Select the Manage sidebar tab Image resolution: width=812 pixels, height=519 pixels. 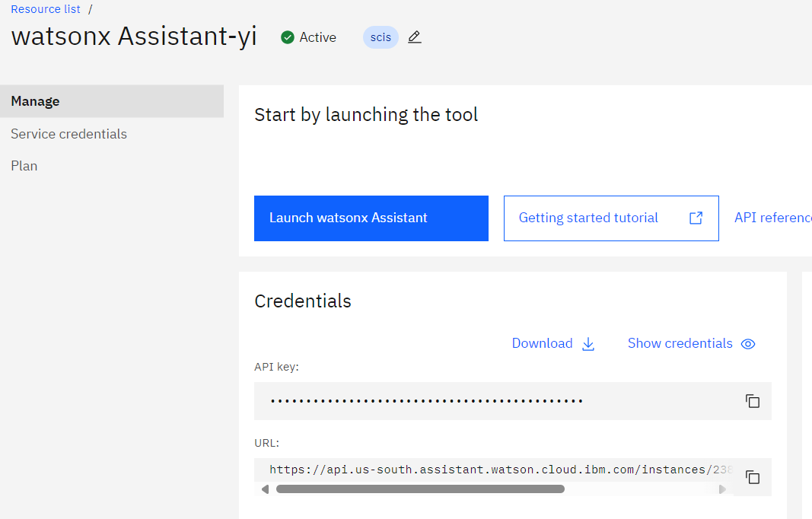pyautogui.click(x=112, y=101)
